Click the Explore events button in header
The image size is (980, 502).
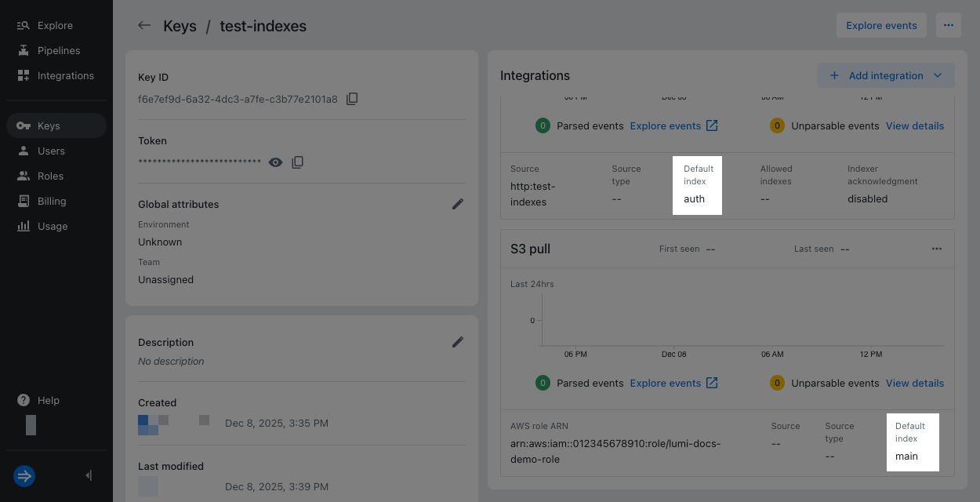tap(881, 25)
